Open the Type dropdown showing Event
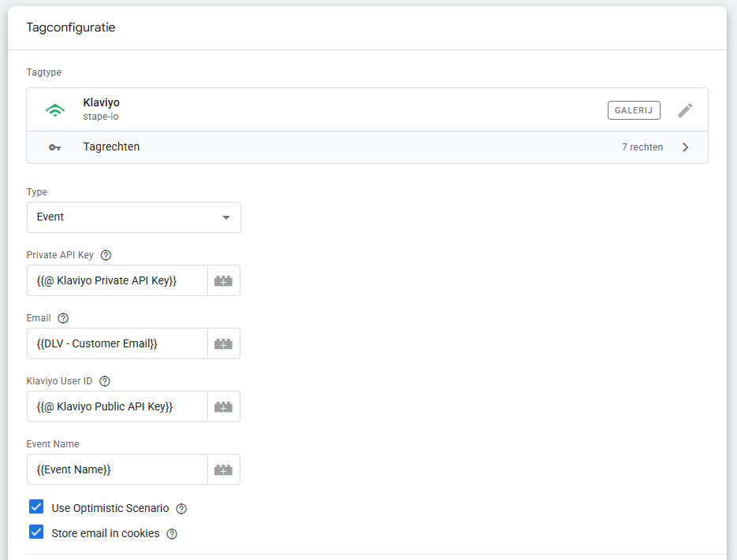 click(134, 217)
